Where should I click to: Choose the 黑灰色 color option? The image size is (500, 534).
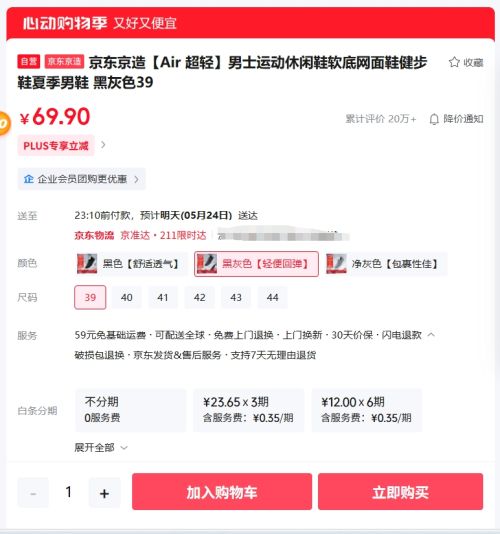pyautogui.click(x=256, y=264)
